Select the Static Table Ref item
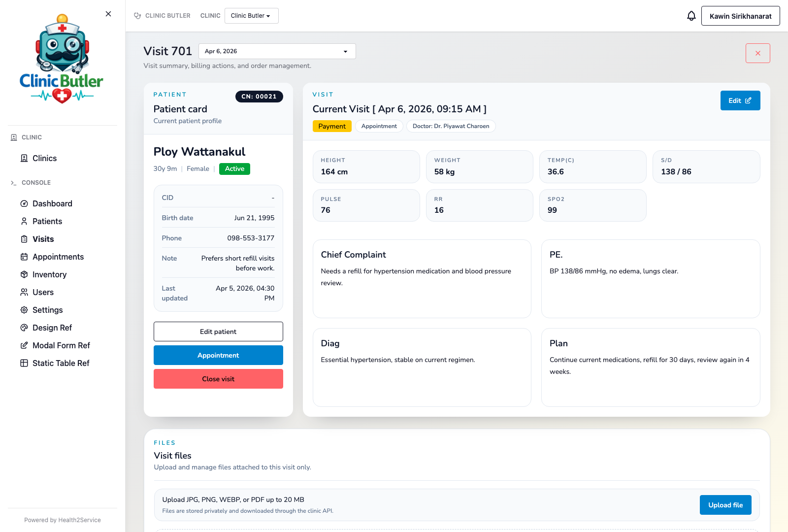This screenshot has width=788, height=532. 61,363
